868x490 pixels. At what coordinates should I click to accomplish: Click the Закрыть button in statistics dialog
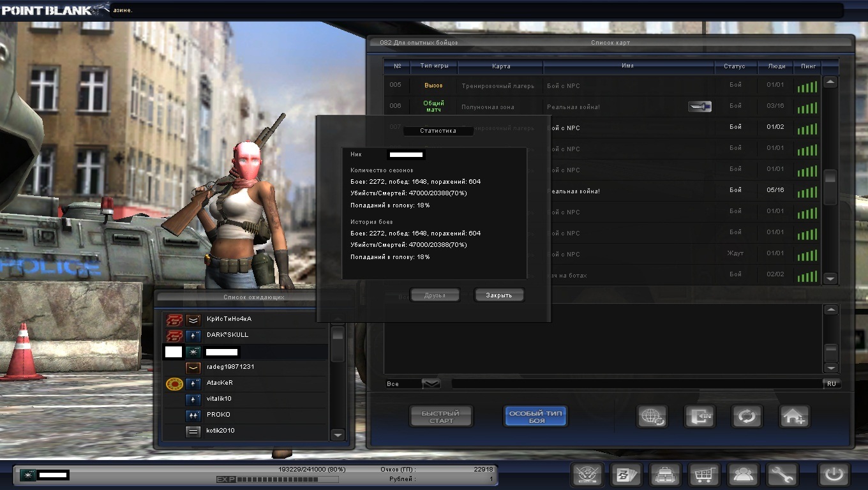pos(499,295)
